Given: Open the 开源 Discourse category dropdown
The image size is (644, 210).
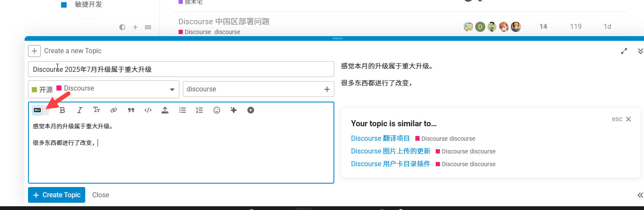Looking at the screenshot, I should click(x=104, y=89).
